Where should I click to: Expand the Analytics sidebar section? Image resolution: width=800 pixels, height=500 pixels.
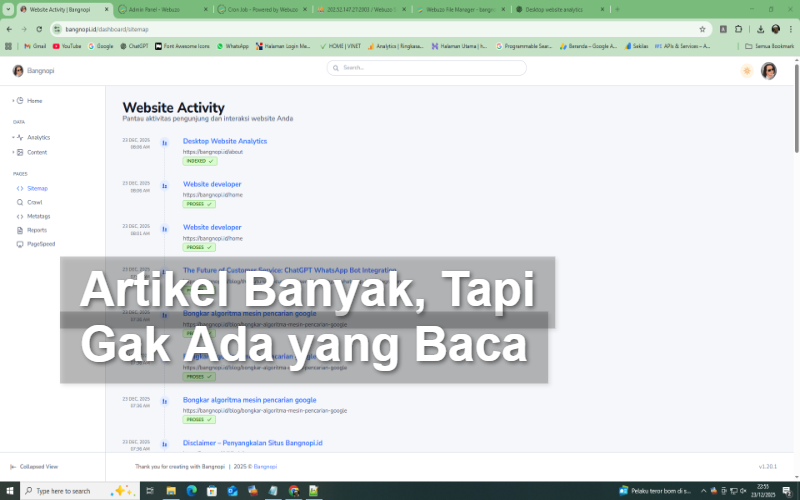[x=13, y=138]
